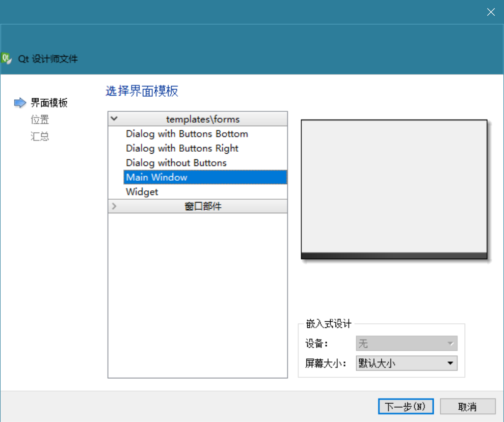Select Dialog with Buttons Bottom template
The image size is (504, 422).
pyautogui.click(x=187, y=134)
